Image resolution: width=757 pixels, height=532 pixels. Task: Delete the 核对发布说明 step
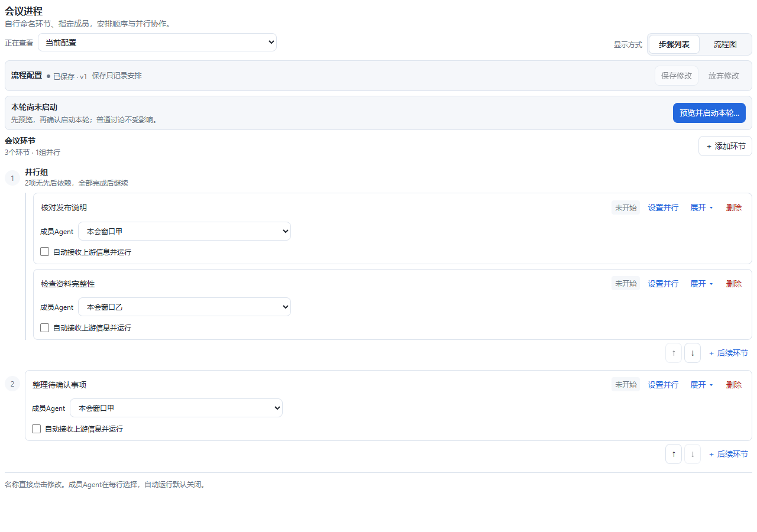pos(734,207)
